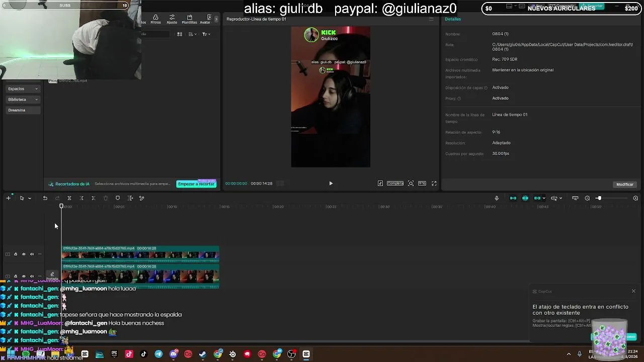The width and height of the screenshot is (644, 362).
Task: Switch media view to grid icon
Action: pos(180,34)
